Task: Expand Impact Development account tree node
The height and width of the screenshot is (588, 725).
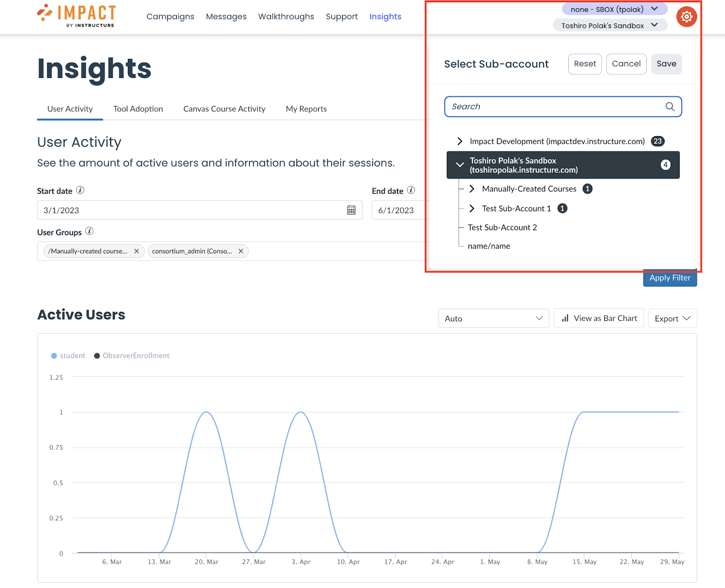Action: coord(460,141)
